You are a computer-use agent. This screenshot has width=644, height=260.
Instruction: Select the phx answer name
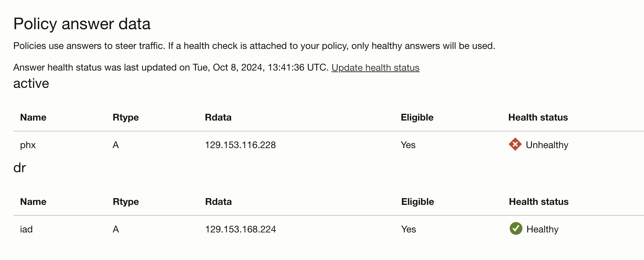point(28,145)
